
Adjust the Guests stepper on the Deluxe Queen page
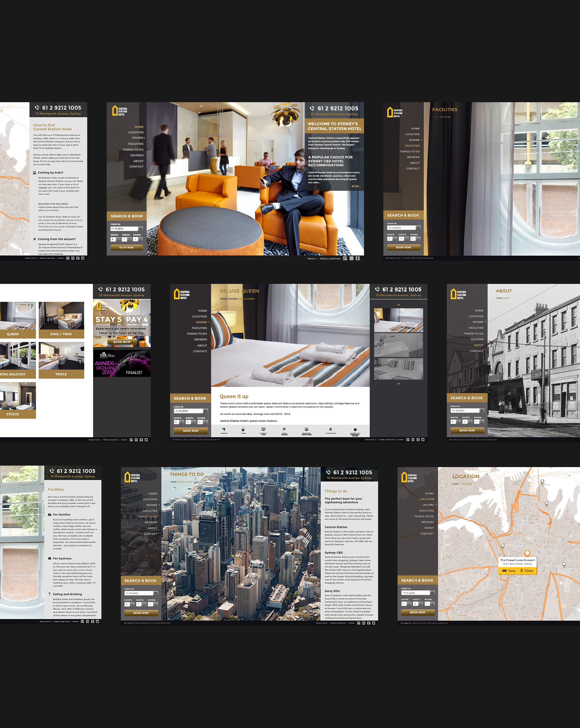(x=194, y=422)
